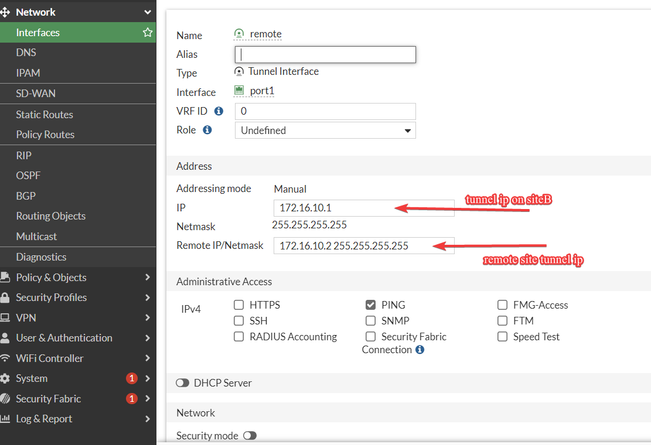The height and width of the screenshot is (445, 651).
Task: Expand the VPN section chevron
Action: tap(147, 318)
